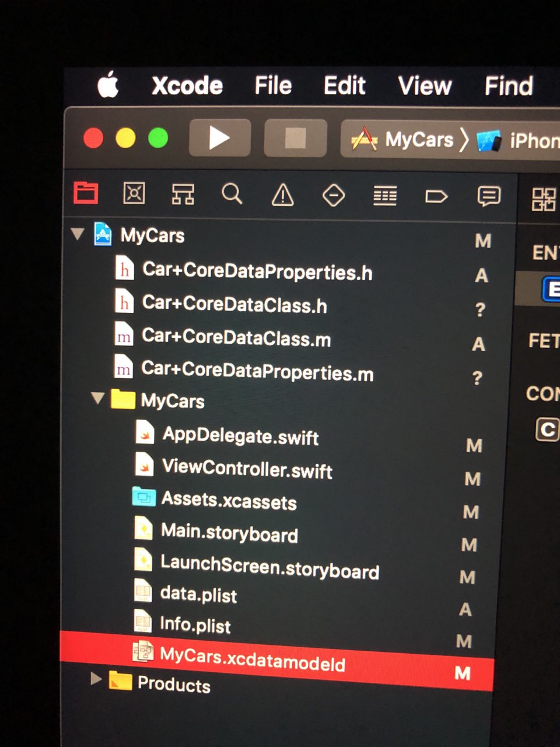This screenshot has width=560, height=747.
Task: Show the Report navigator
Action: click(x=489, y=197)
